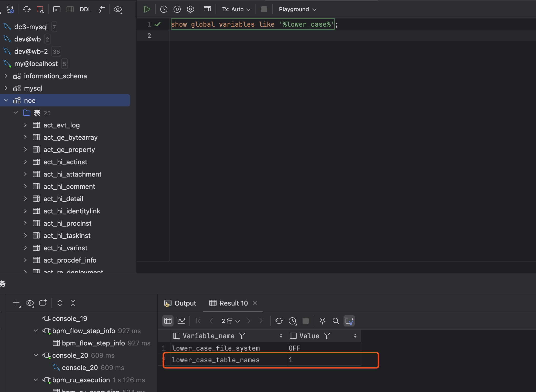The height and width of the screenshot is (392, 536).
Task: Click collapse all services icon
Action: 73,303
